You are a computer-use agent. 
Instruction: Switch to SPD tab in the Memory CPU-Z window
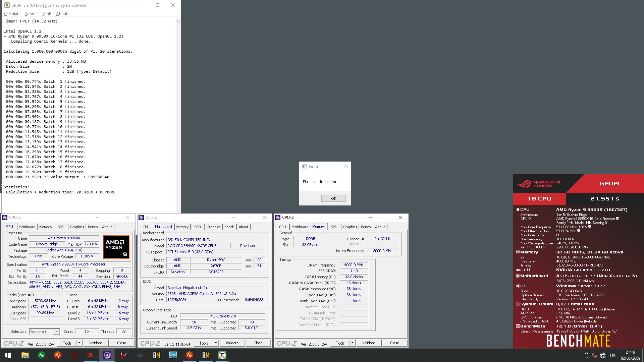(334, 227)
